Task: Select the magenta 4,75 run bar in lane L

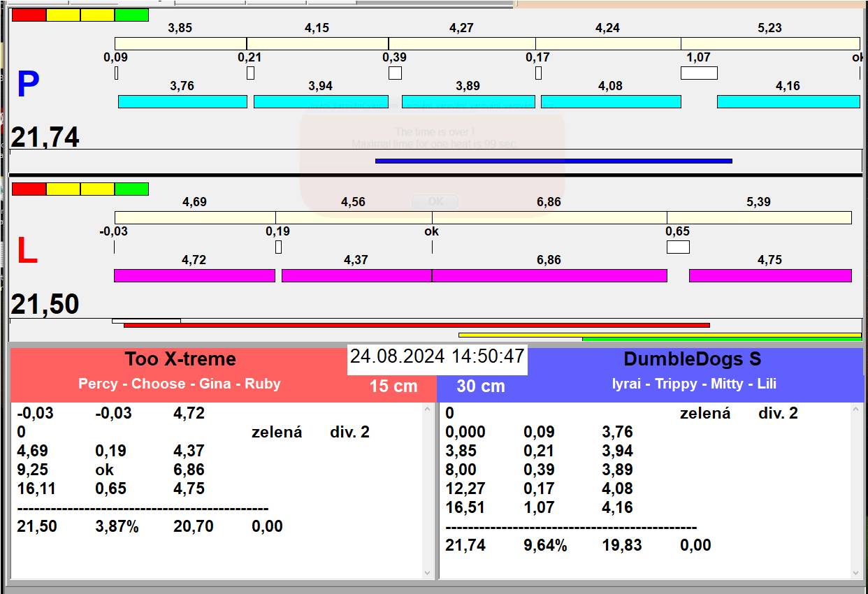Action: [770, 275]
